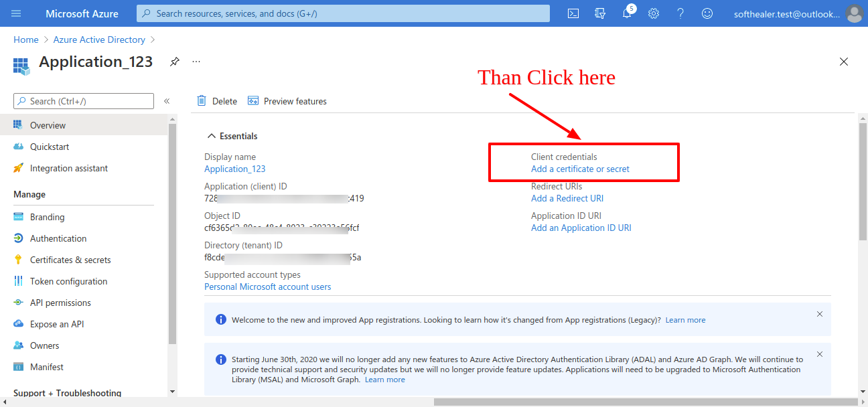Collapse the left navigation with chevrons
Viewport: 868px width, 407px height.
click(167, 101)
